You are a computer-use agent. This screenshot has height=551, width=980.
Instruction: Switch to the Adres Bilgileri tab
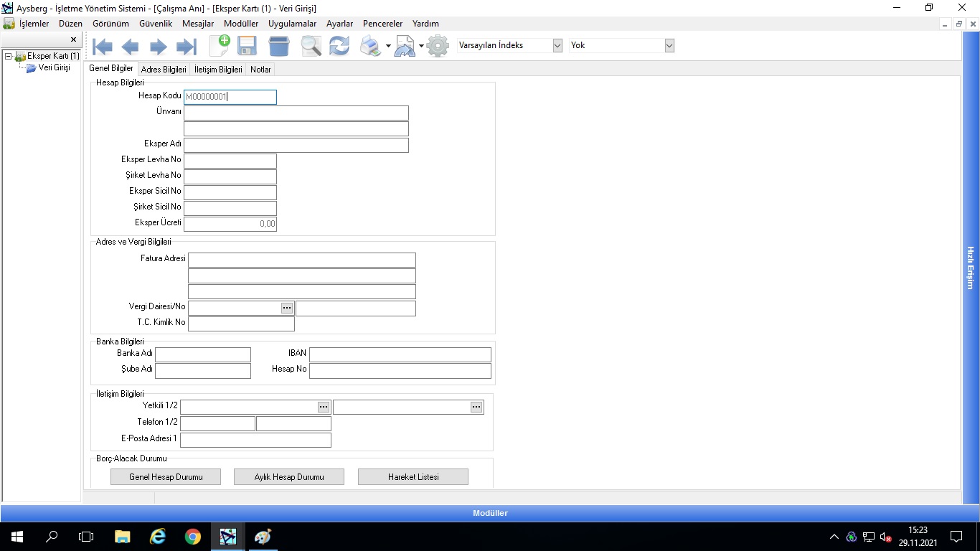click(x=164, y=70)
